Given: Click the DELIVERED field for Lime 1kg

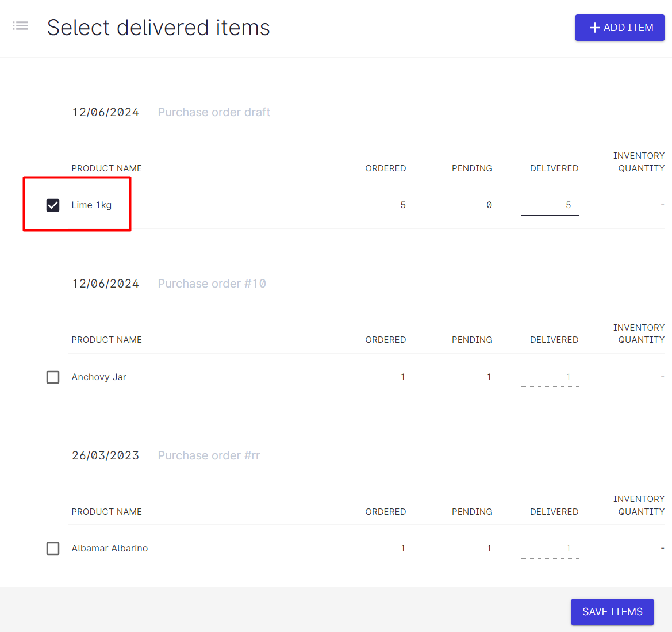Looking at the screenshot, I should 550,205.
